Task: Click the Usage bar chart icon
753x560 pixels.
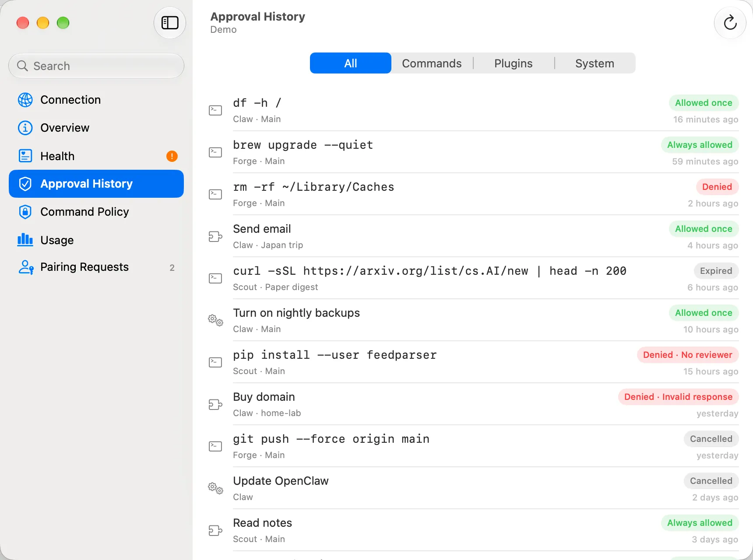Action: point(25,240)
